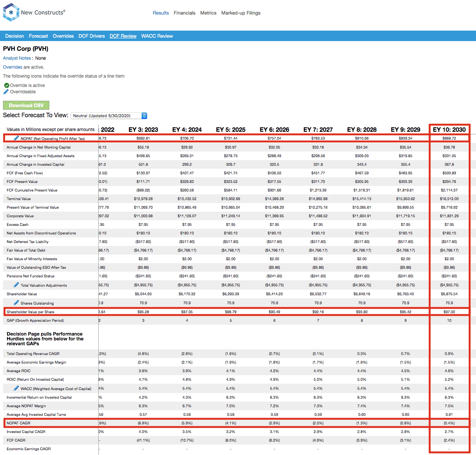Click the EY 6: 2026 column header

click(274, 130)
